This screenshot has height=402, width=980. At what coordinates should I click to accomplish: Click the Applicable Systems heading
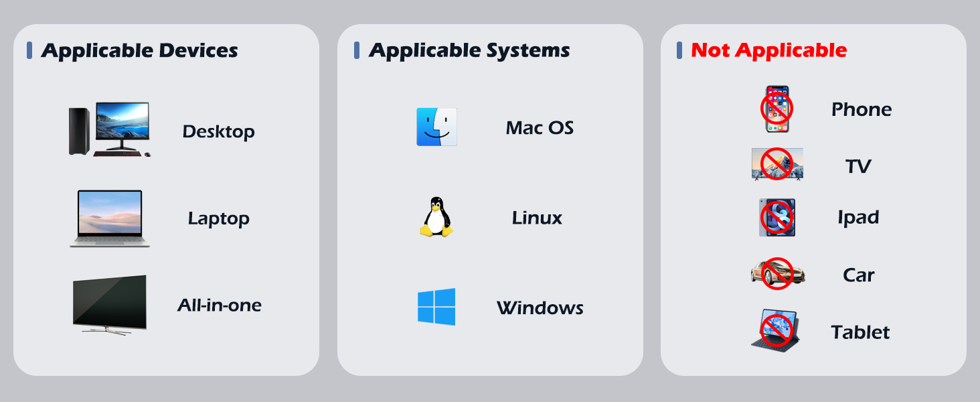(469, 50)
